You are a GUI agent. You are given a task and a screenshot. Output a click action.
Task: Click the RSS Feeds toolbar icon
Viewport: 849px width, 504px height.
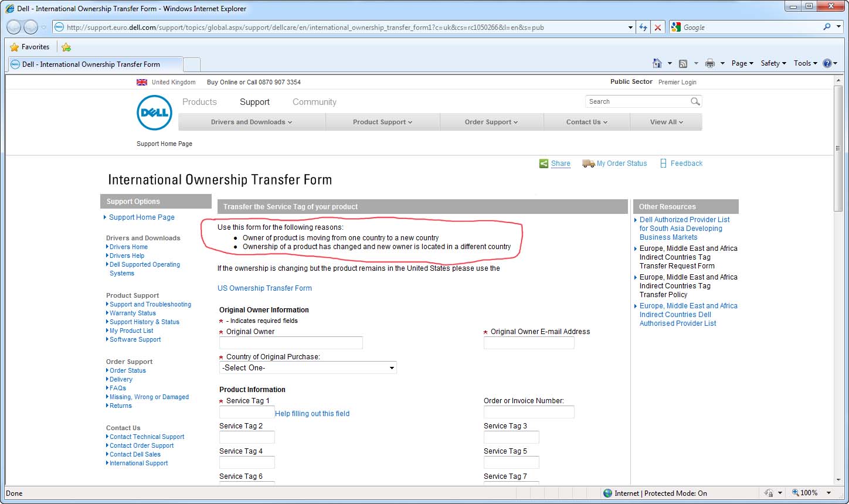pos(683,63)
